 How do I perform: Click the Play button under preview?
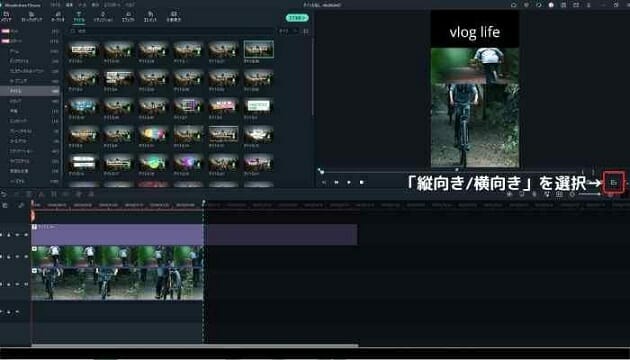point(349,182)
